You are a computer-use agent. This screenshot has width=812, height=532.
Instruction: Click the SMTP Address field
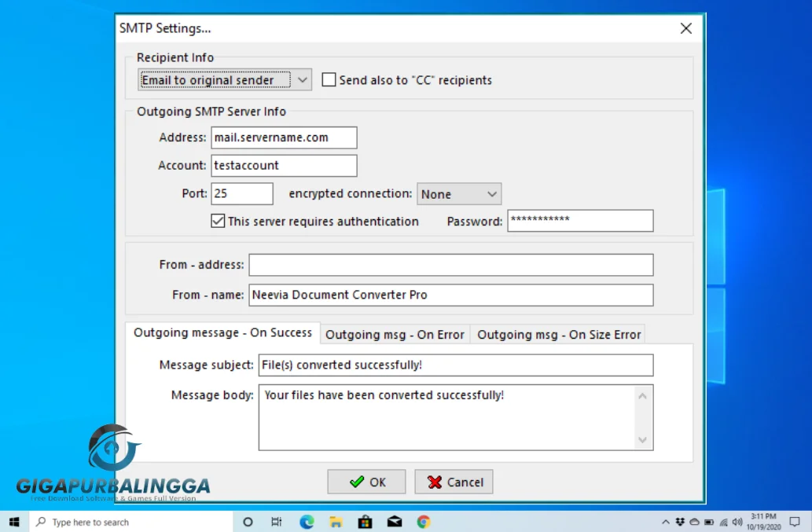coord(284,138)
